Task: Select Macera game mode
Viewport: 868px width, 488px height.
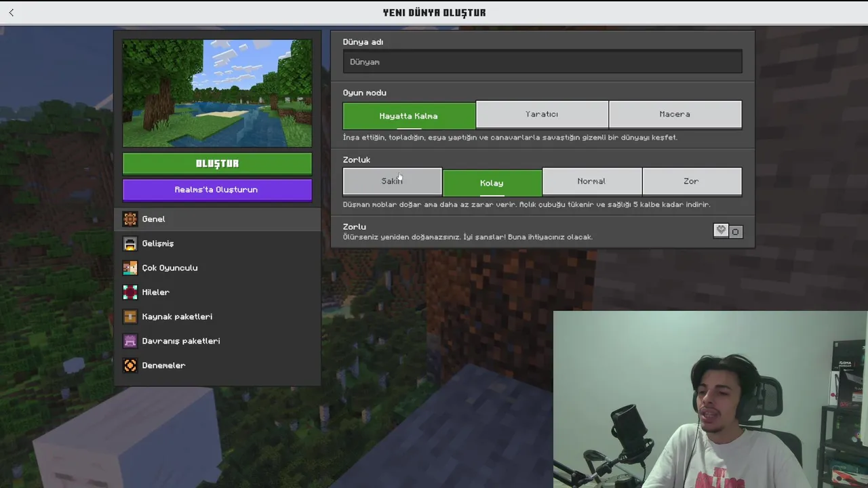Action: [x=675, y=115]
